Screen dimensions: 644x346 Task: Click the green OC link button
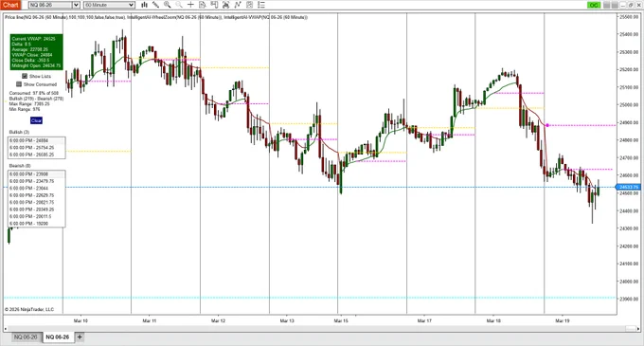594,5
